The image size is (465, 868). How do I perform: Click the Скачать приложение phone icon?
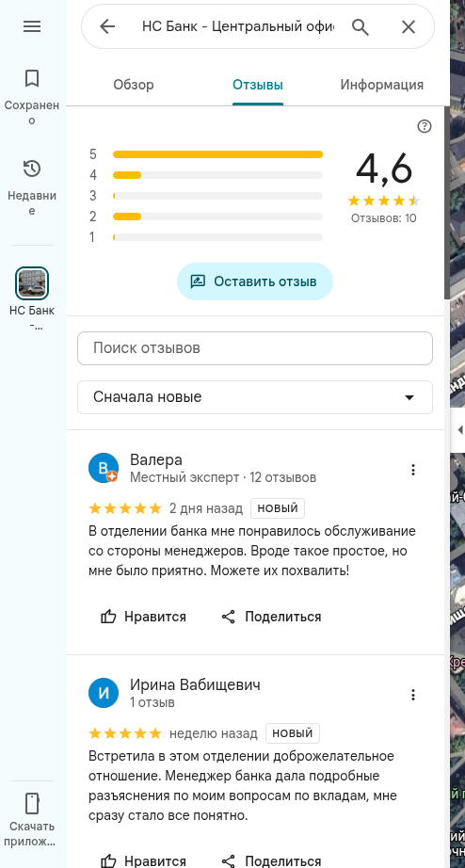point(32,803)
